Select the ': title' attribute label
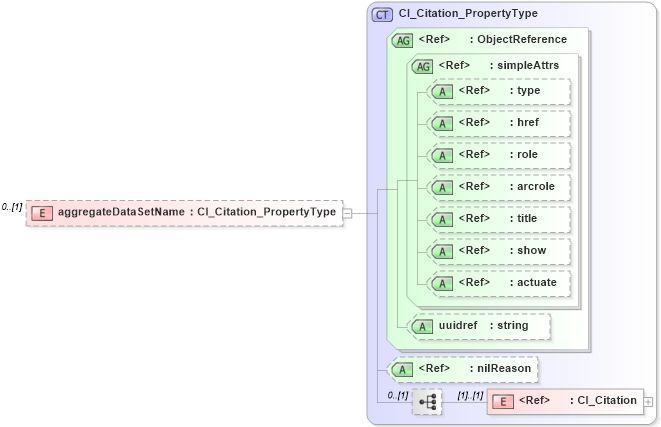The height and width of the screenshot is (427, 661). pyautogui.click(x=523, y=218)
